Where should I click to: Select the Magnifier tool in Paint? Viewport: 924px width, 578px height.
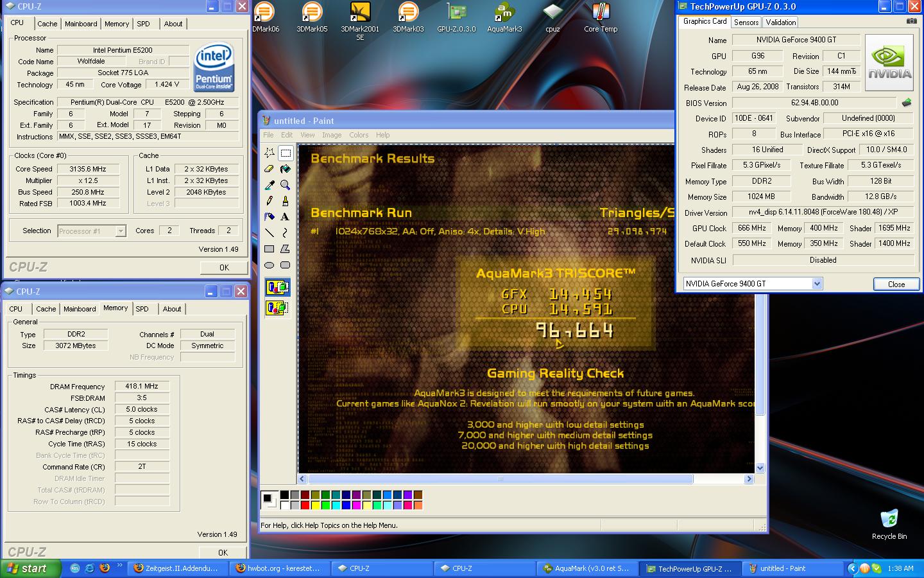(286, 185)
